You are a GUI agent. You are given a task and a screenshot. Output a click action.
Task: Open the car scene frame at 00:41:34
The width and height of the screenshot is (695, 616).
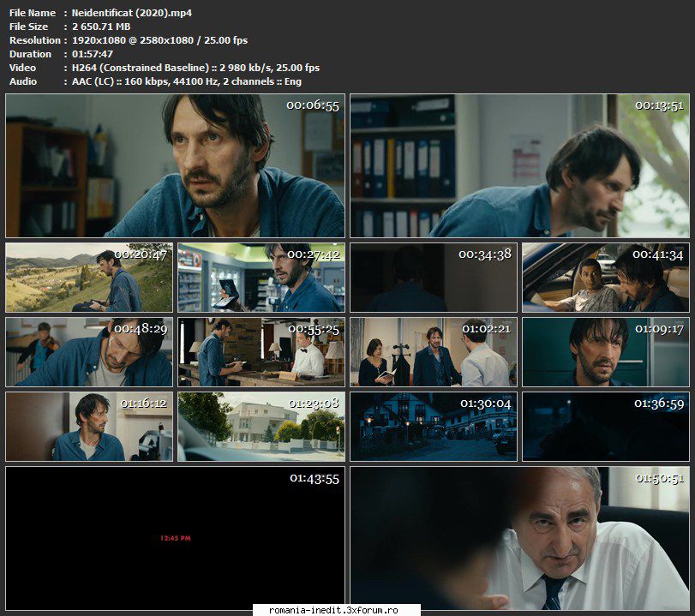tap(606, 278)
